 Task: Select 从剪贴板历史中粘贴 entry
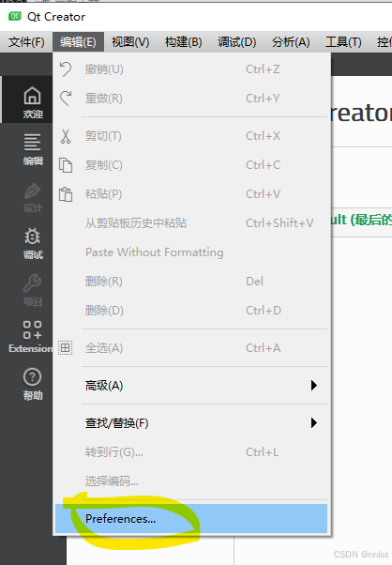click(x=191, y=223)
